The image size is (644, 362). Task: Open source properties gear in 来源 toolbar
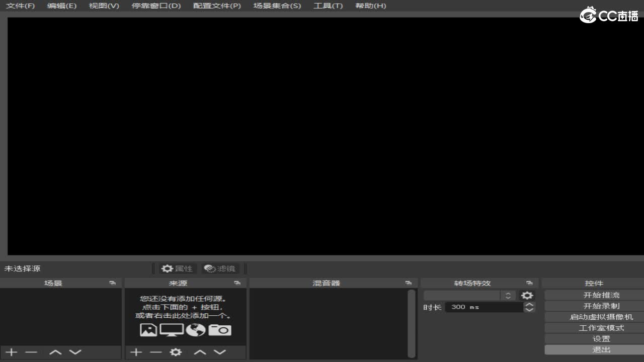click(176, 352)
